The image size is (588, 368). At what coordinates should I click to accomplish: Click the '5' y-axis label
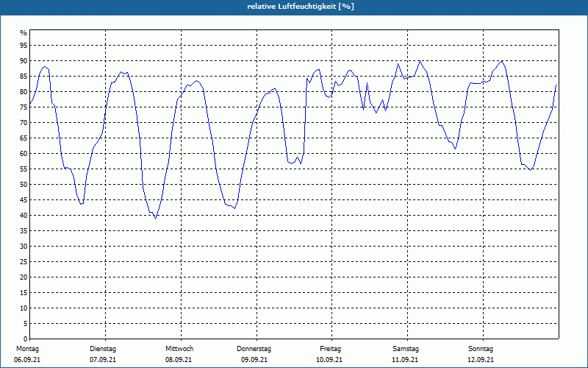pyautogui.click(x=26, y=324)
